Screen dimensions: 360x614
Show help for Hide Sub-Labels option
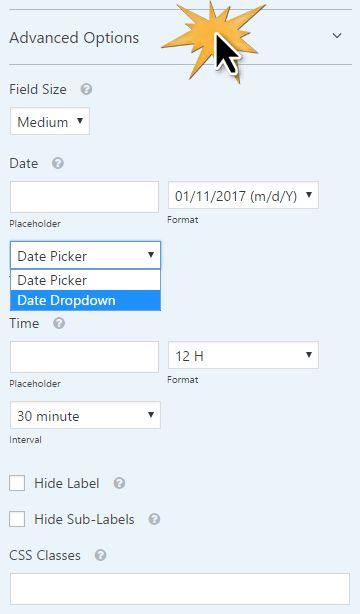[x=154, y=519]
